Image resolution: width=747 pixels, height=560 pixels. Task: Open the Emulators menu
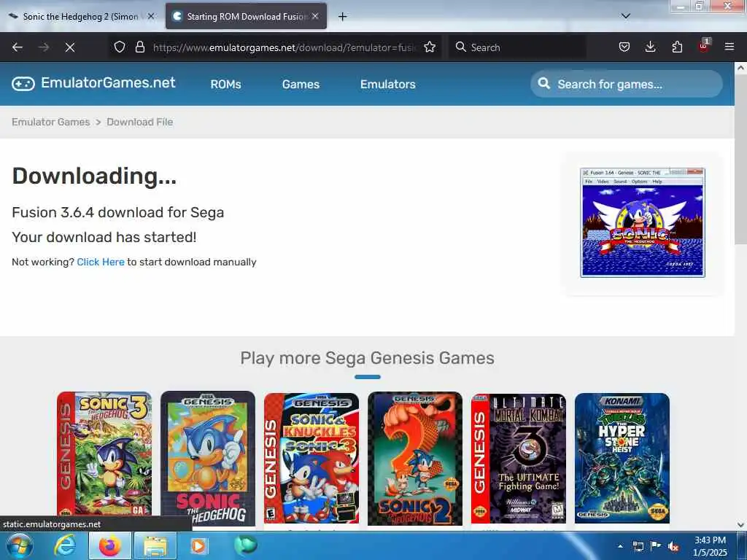pos(388,85)
